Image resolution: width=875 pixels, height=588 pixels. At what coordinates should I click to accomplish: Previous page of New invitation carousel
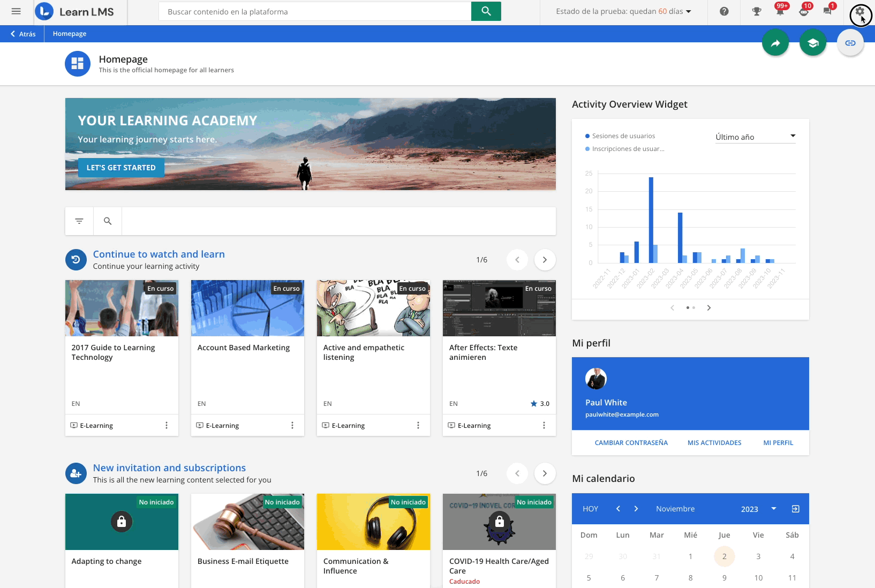tap(517, 473)
